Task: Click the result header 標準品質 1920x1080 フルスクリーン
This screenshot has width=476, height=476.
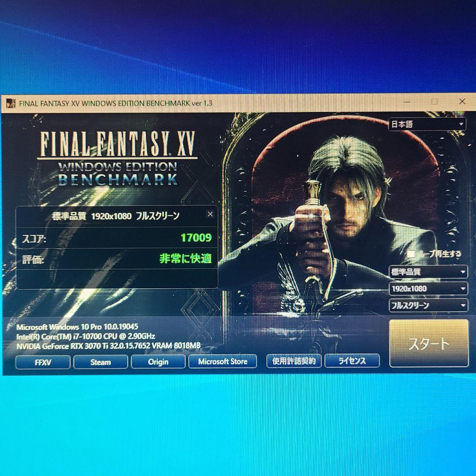Action: pyautogui.click(x=115, y=216)
